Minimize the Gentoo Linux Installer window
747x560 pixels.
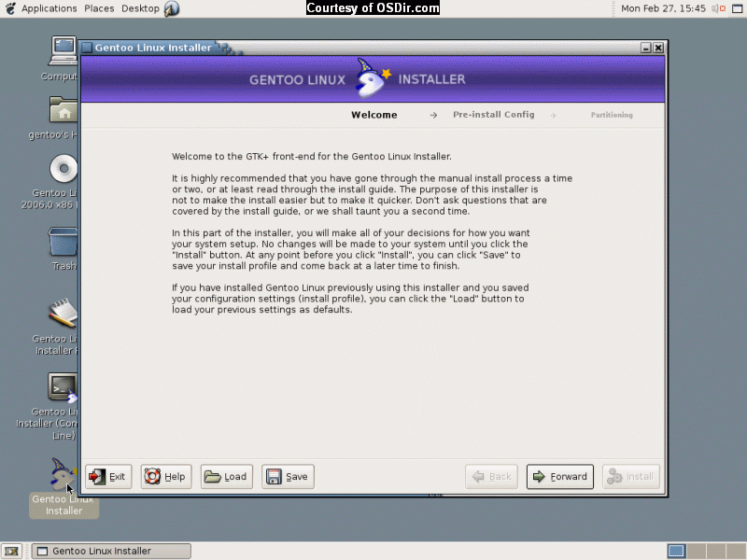point(645,48)
